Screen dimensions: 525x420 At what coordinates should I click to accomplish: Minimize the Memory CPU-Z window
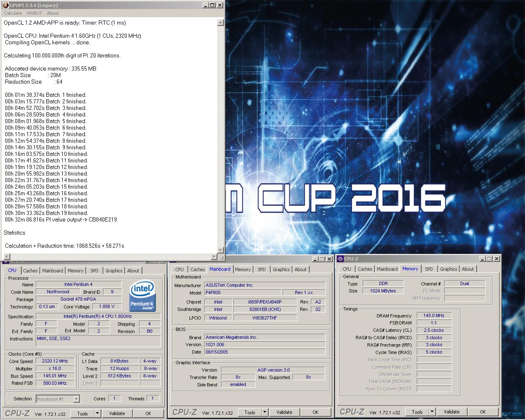[x=483, y=259]
